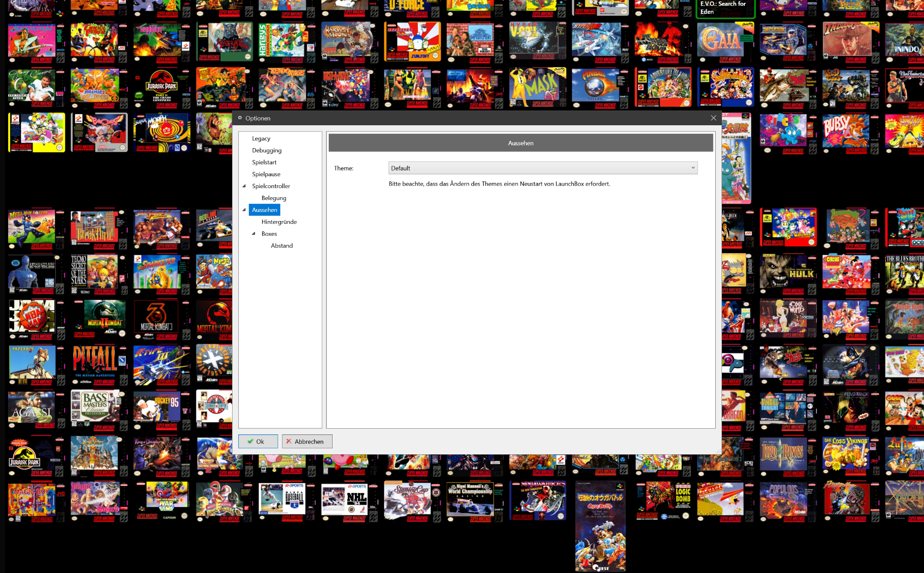
Task: Select the NHL 94 game cover
Action: 349,503
